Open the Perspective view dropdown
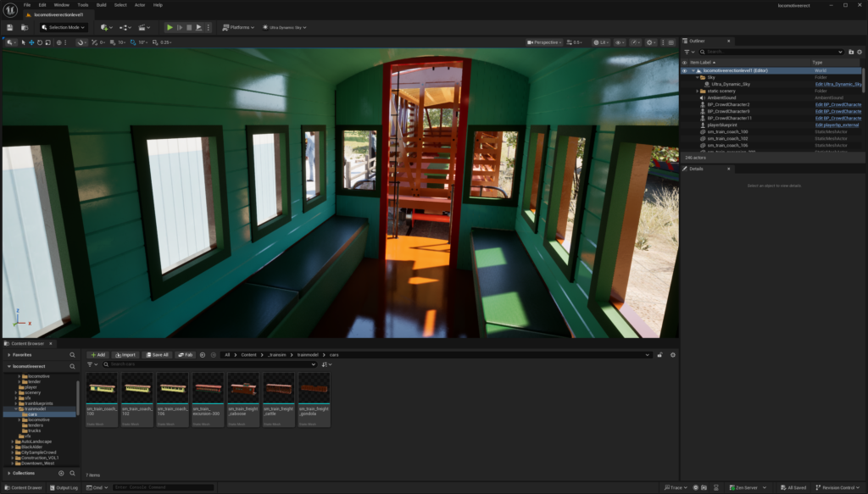Image resolution: width=868 pixels, height=494 pixels. pyautogui.click(x=545, y=42)
